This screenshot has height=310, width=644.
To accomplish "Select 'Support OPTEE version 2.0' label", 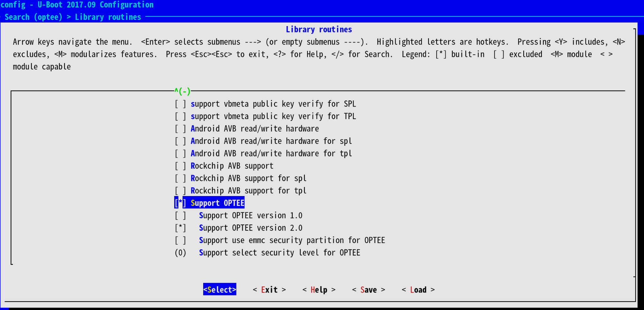I will (x=251, y=228).
